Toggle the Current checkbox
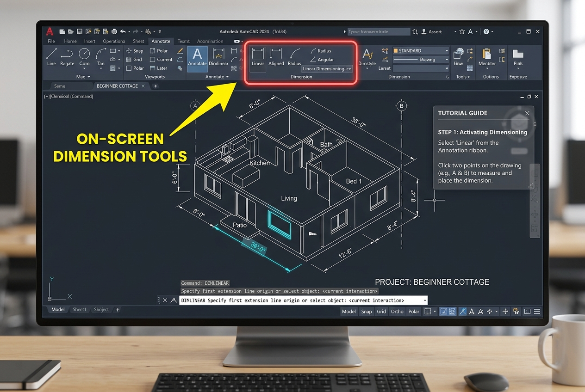 pyautogui.click(x=161, y=60)
